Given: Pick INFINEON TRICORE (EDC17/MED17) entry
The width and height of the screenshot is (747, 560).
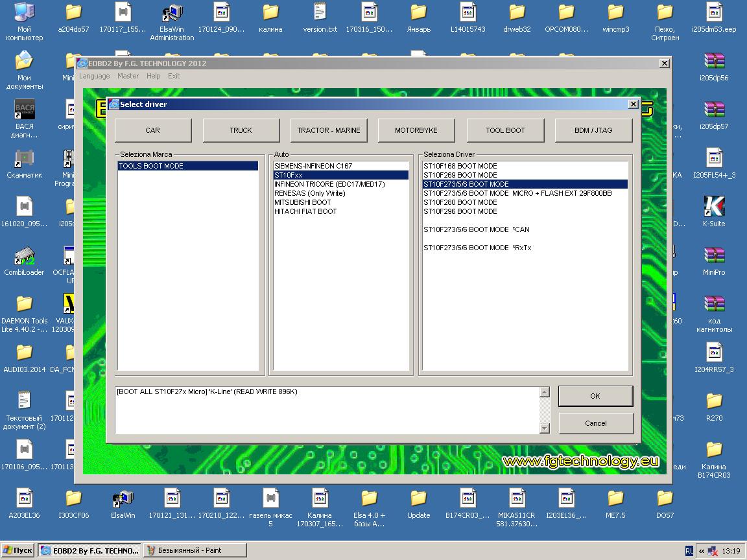Looking at the screenshot, I should coord(340,184).
